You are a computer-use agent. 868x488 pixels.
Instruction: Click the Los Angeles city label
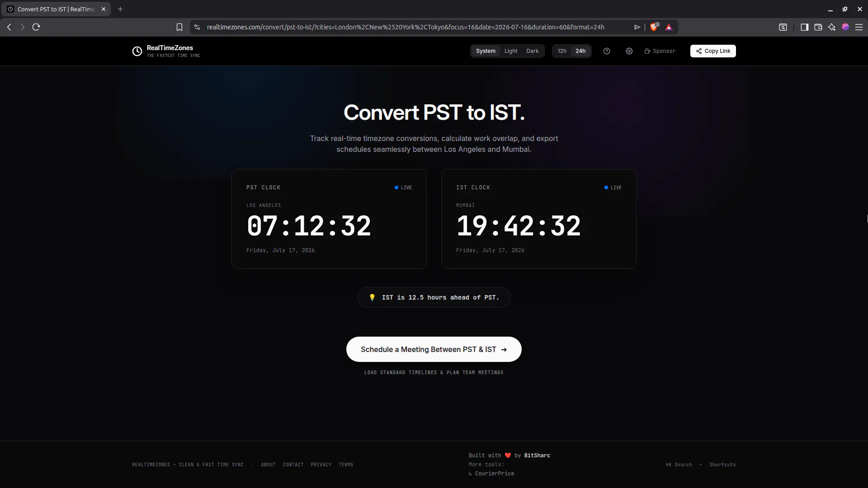click(x=264, y=205)
